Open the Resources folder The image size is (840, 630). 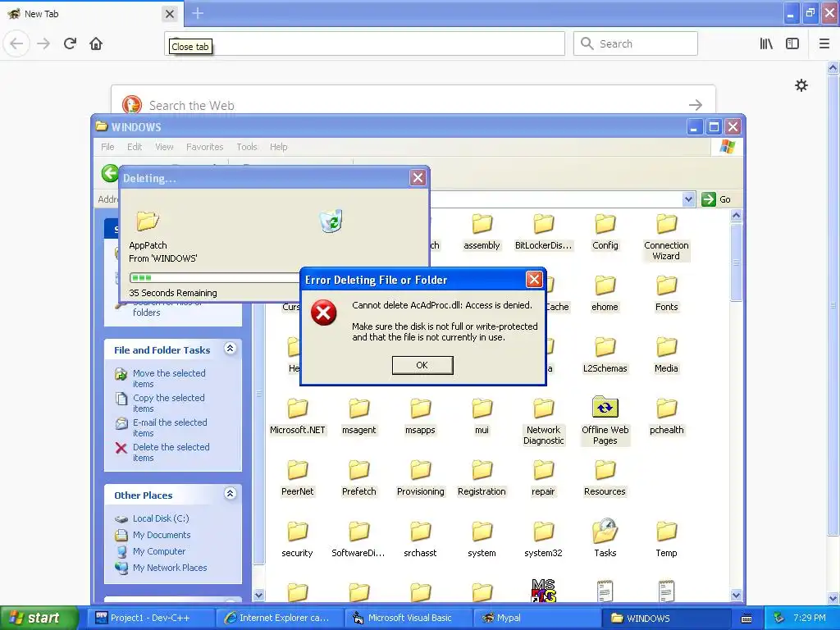coord(605,478)
